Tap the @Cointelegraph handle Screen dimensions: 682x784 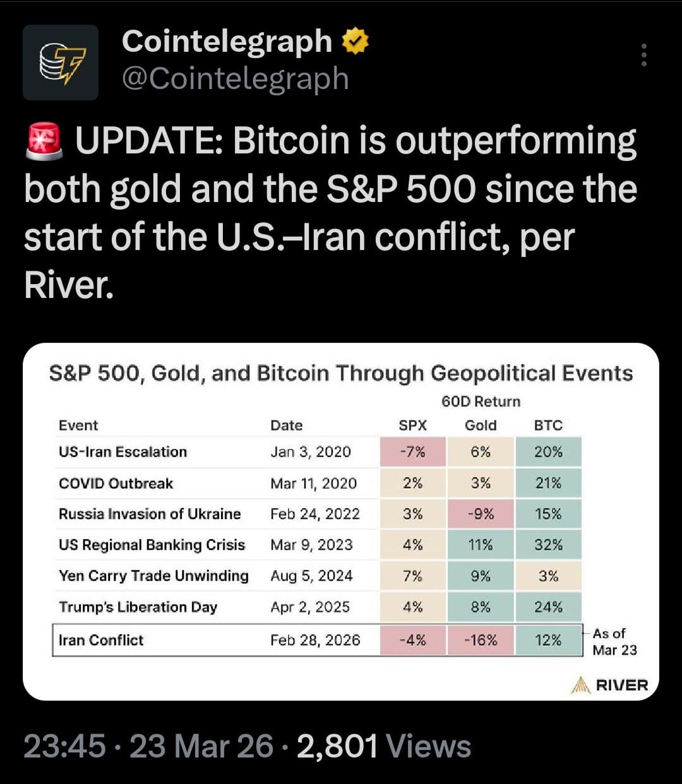[x=235, y=78]
